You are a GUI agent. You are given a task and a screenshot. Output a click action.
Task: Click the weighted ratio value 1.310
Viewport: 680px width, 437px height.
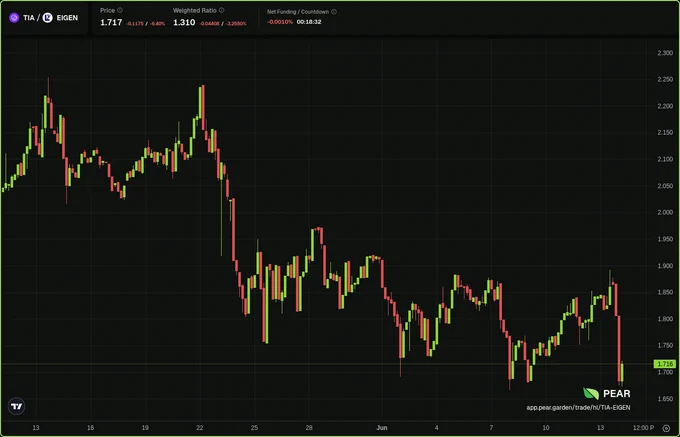coord(184,23)
